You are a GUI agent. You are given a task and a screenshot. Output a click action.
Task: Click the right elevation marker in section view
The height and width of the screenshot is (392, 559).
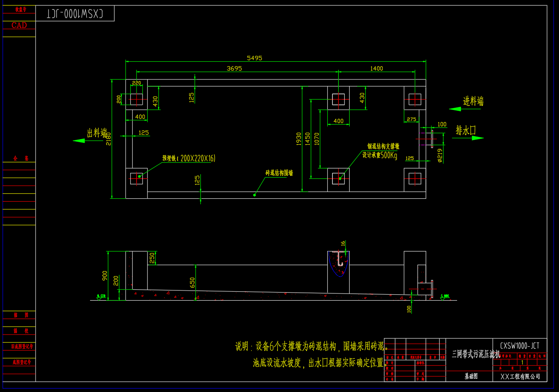(444, 297)
